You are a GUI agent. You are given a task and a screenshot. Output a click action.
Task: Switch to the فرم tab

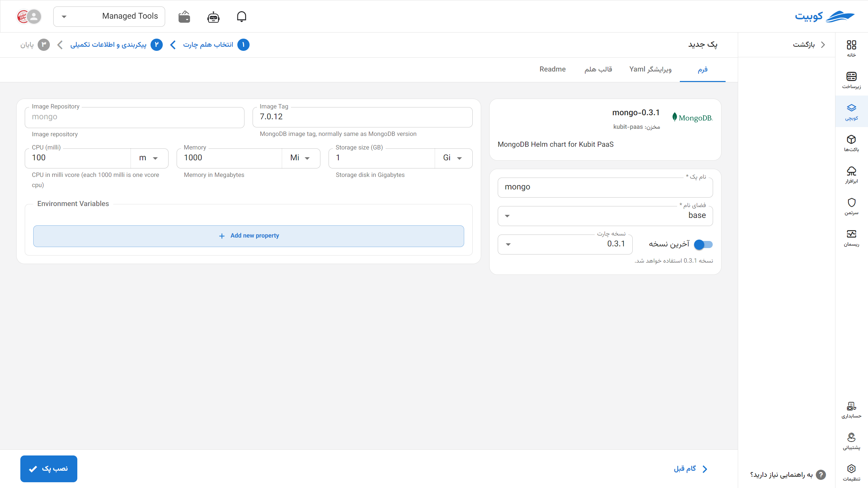click(x=703, y=69)
